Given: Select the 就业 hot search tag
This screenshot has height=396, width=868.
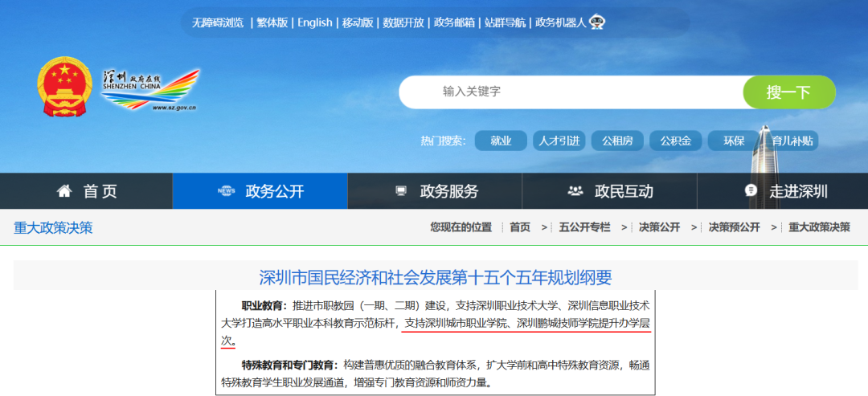Looking at the screenshot, I should [x=501, y=141].
